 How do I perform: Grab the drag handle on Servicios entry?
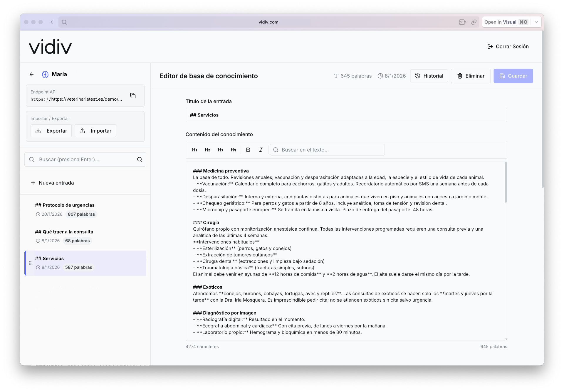[x=30, y=263]
